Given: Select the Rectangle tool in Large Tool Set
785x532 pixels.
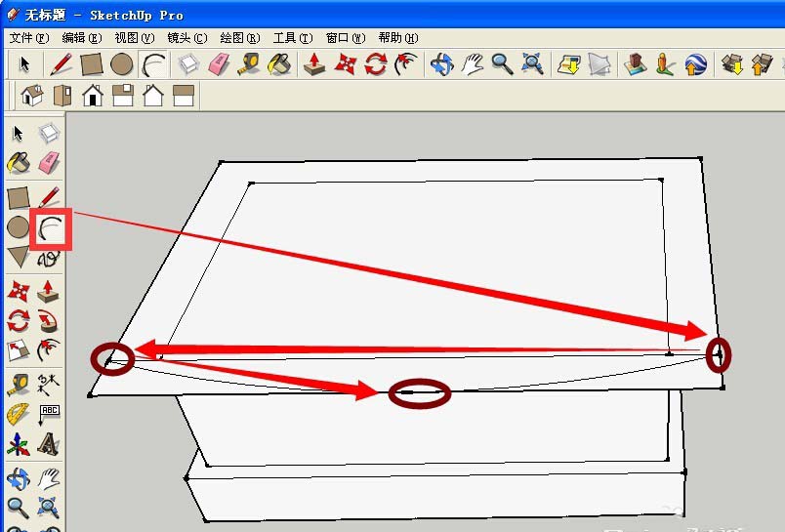Looking at the screenshot, I should (18, 198).
